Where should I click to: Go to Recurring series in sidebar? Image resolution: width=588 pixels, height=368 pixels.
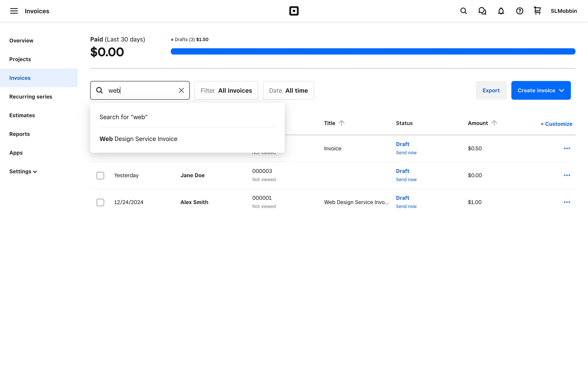[x=31, y=97]
